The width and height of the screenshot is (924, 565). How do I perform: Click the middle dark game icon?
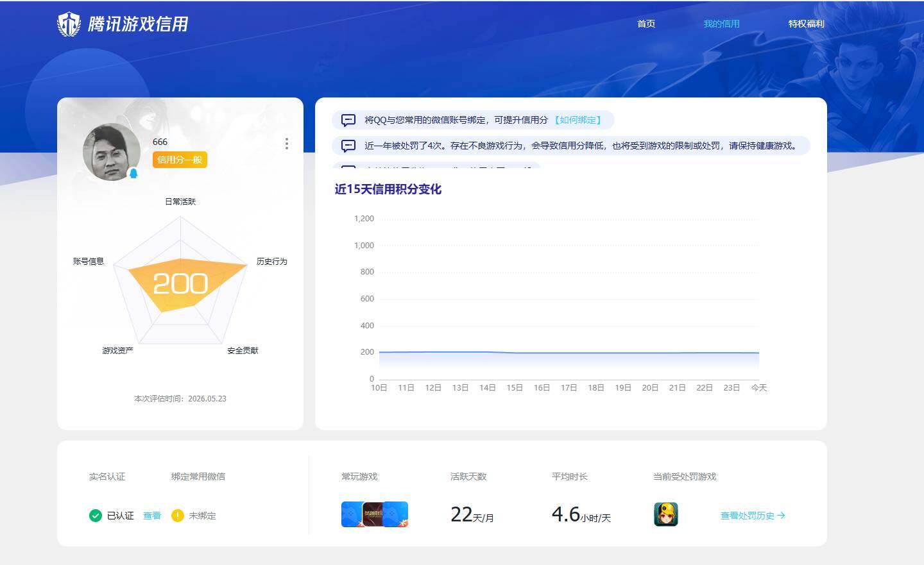tap(373, 514)
